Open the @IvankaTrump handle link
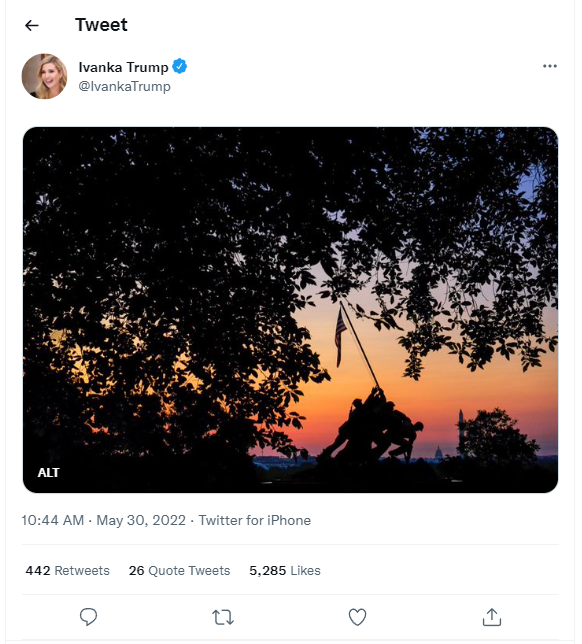The width and height of the screenshot is (582, 644). (124, 87)
